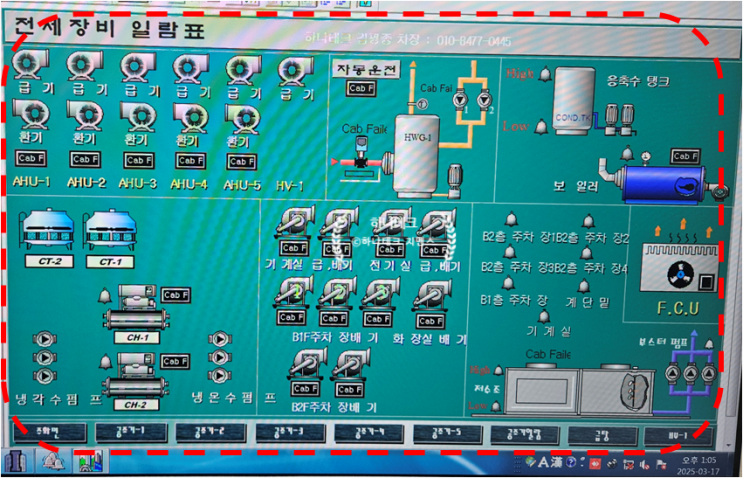Click the Cab F indicator above AHU-1
This screenshot has height=478, width=743.
click(31, 159)
